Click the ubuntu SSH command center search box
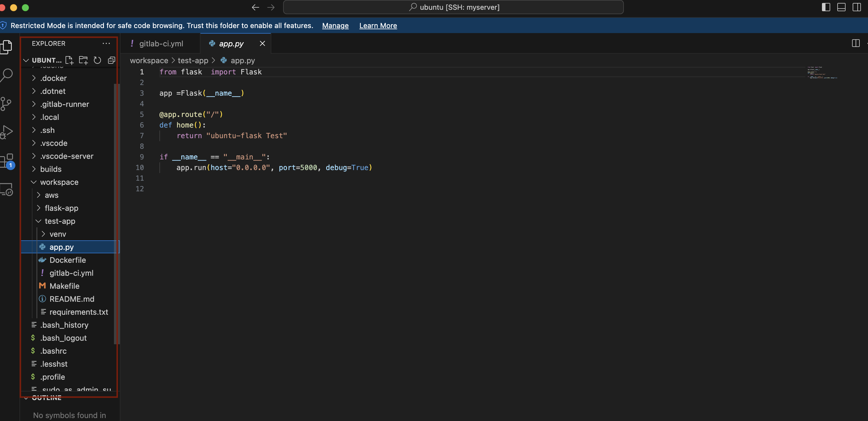 tap(453, 7)
